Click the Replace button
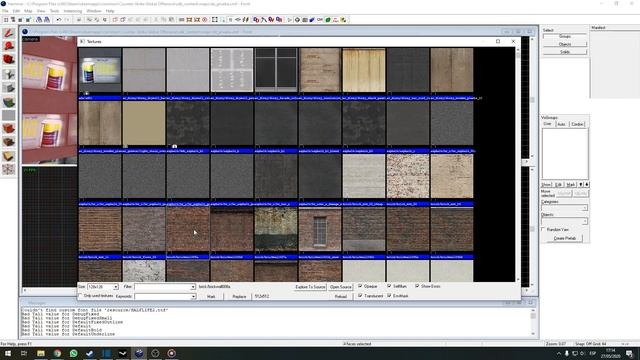 (239, 296)
